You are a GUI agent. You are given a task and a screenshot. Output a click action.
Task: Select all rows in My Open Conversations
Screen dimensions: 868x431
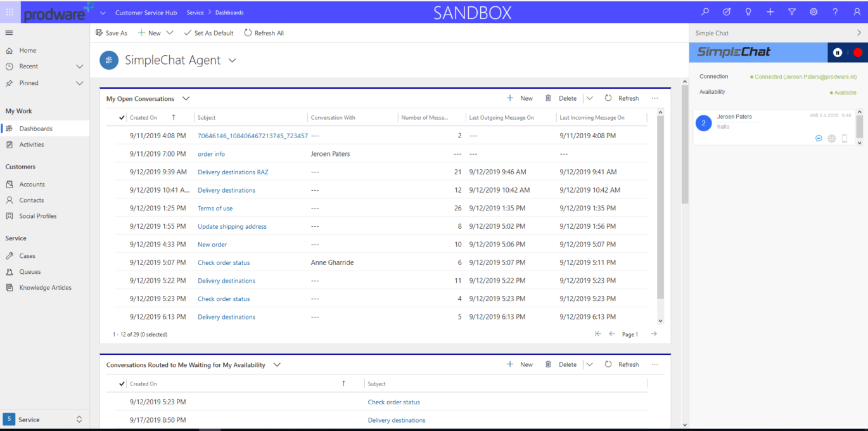[x=122, y=117]
